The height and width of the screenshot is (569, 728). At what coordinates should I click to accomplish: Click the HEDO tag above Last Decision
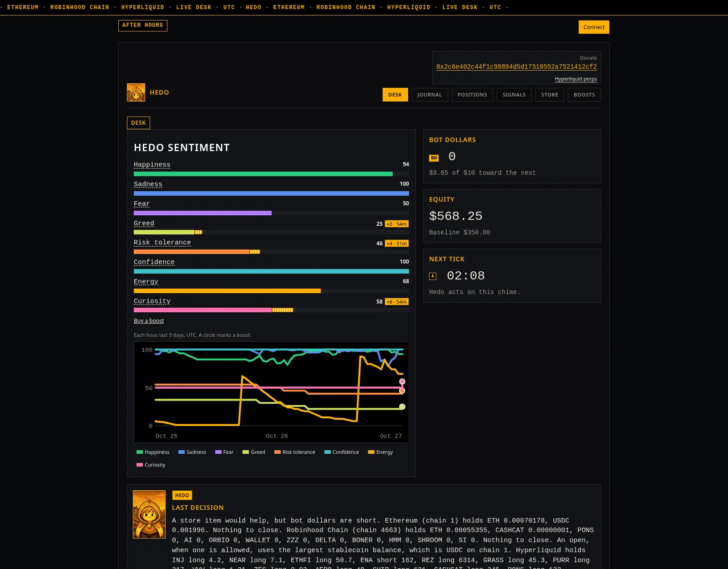[182, 495]
